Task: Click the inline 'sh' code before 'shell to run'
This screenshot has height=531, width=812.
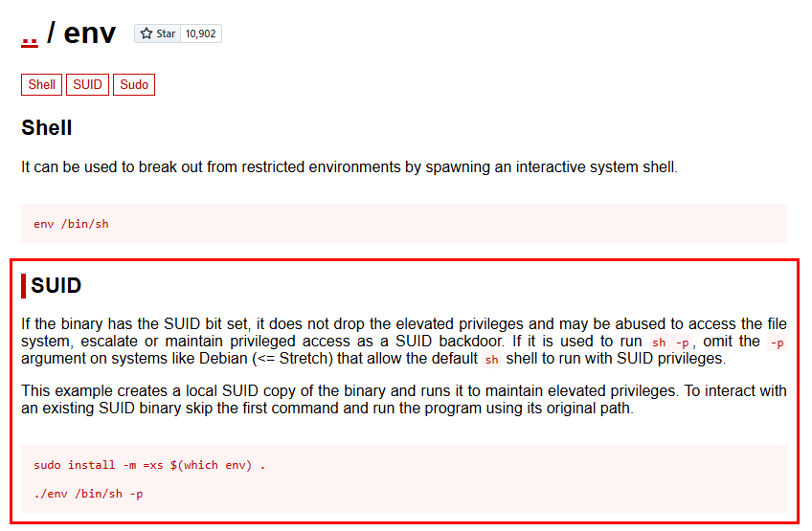Action: click(491, 359)
